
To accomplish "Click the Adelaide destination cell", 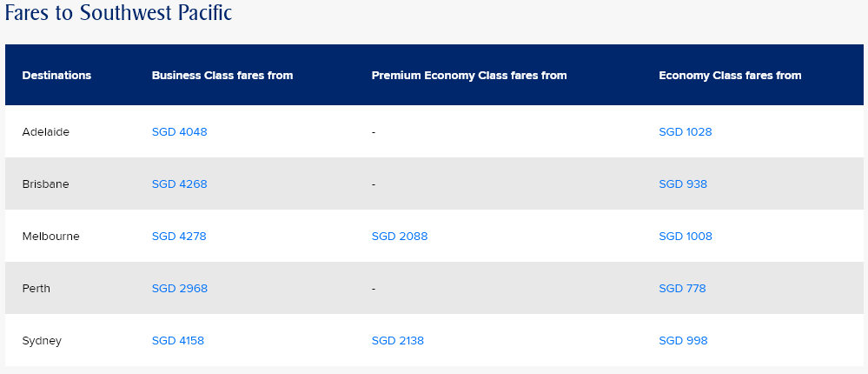I will point(45,132).
